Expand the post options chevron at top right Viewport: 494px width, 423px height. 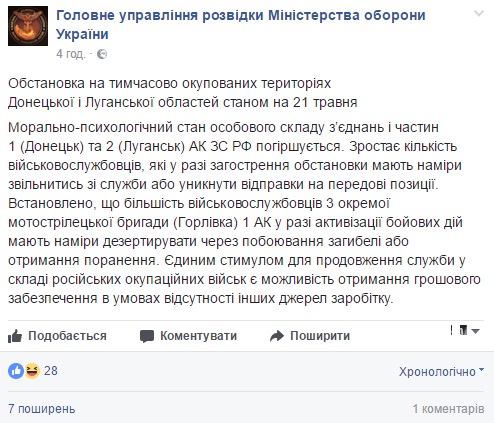pos(479,14)
